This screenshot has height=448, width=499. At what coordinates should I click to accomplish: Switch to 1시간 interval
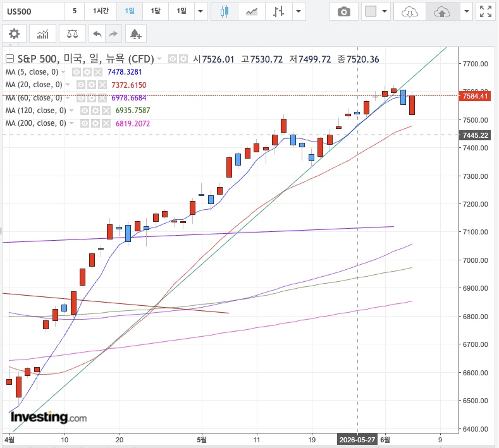[x=101, y=12]
